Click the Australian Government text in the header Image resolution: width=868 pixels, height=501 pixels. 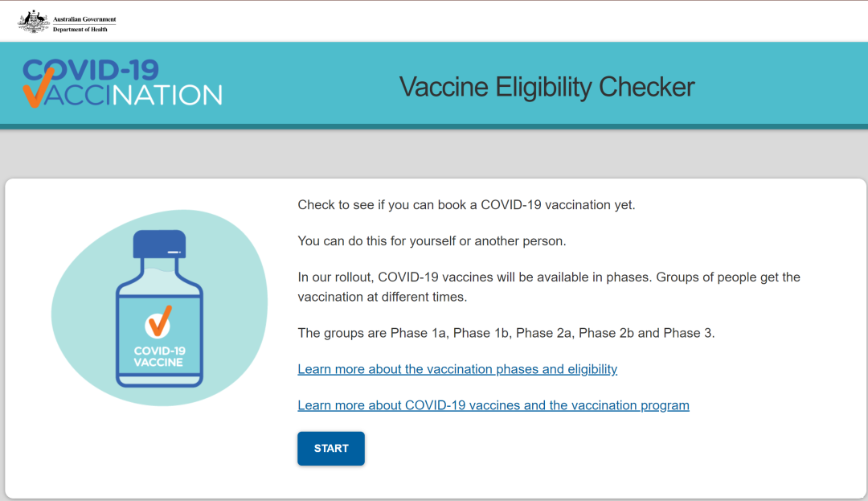point(84,18)
